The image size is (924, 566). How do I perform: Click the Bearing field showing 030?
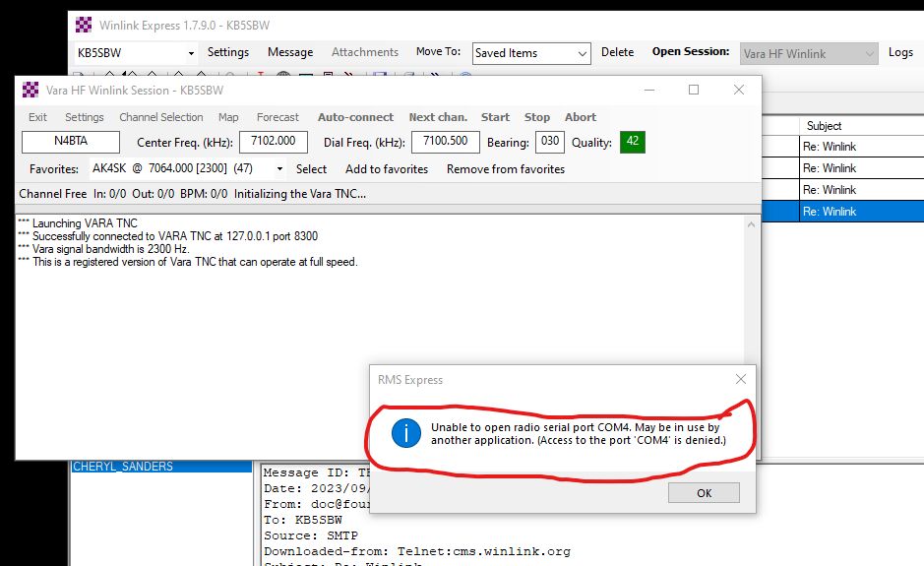coord(550,142)
